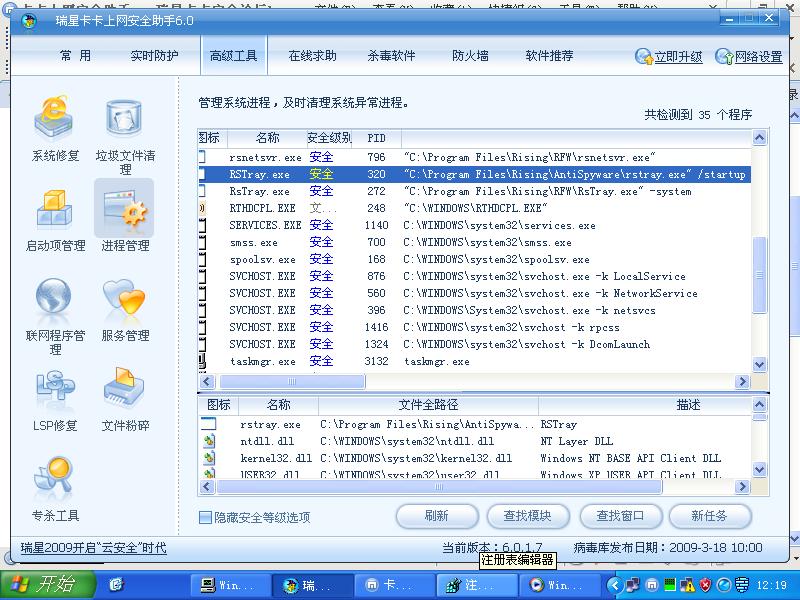Image resolution: width=800 pixels, height=600 pixels.
Task: Select SVCHOST.EXE row with PID 1416
Action: tap(474, 327)
